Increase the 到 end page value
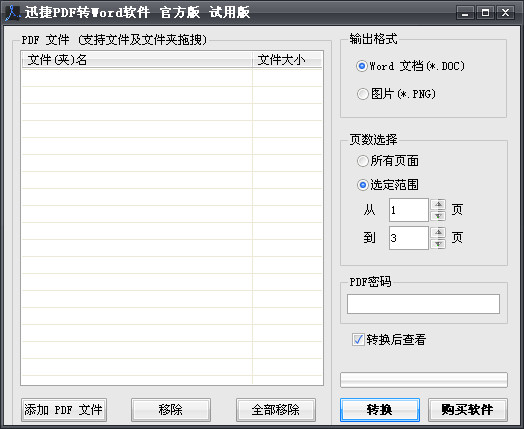 pos(438,232)
